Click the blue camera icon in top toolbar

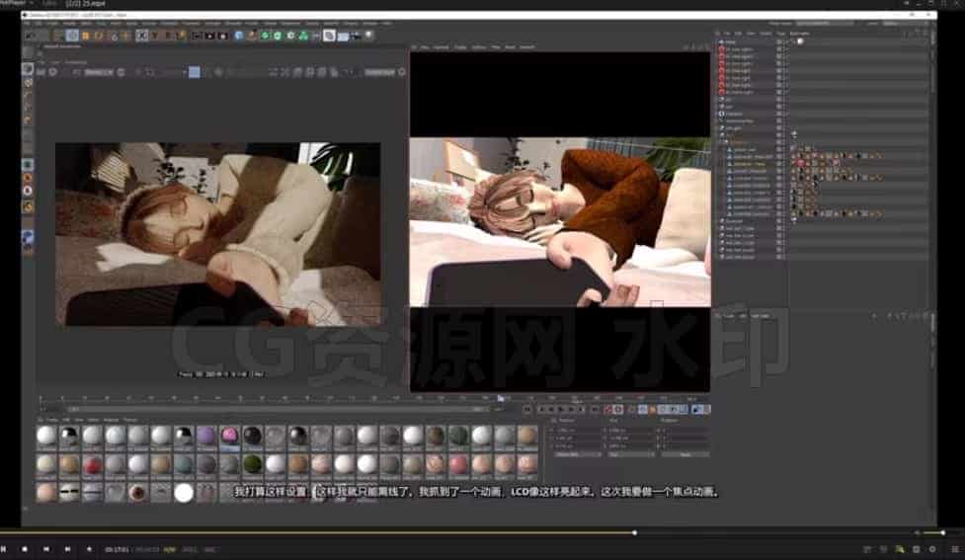tap(356, 36)
